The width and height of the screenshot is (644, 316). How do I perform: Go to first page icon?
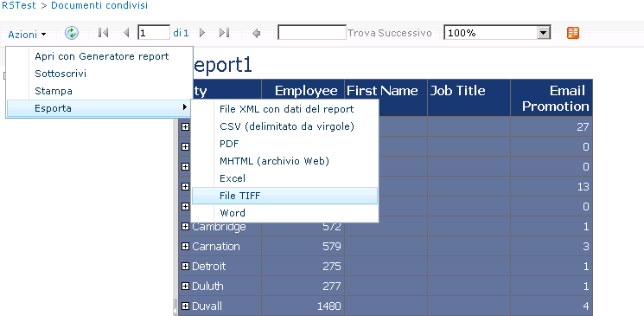103,33
